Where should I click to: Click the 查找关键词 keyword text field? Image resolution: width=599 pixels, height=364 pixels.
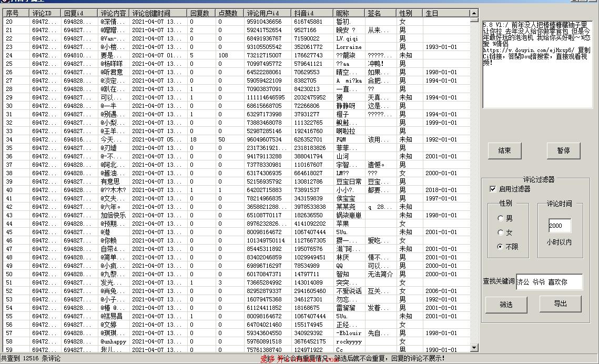click(x=549, y=281)
